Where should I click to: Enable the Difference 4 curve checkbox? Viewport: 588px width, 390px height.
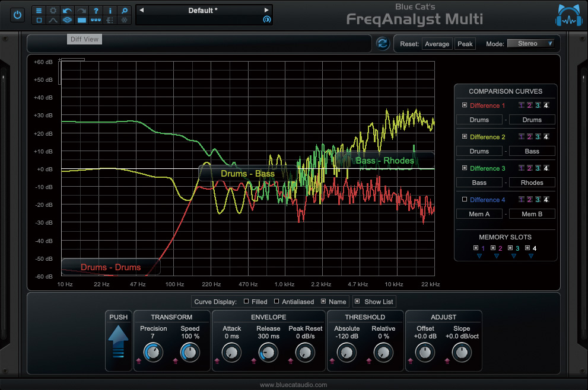(x=464, y=200)
